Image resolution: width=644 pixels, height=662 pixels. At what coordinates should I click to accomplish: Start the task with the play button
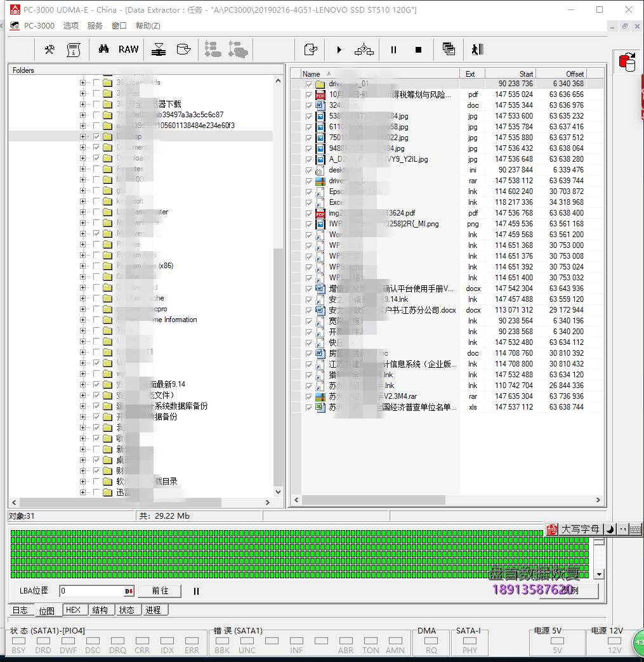pyautogui.click(x=339, y=50)
